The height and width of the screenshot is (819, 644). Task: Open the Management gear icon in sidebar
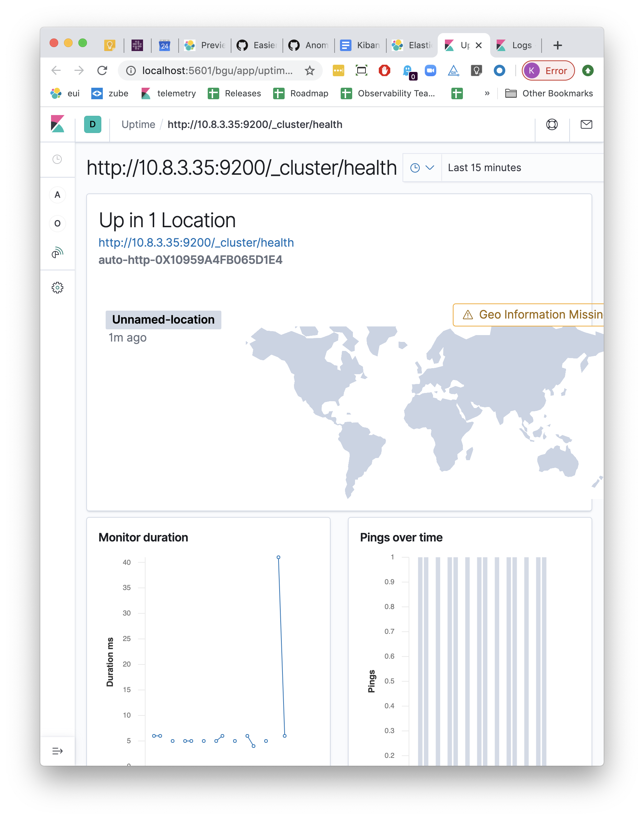click(57, 288)
